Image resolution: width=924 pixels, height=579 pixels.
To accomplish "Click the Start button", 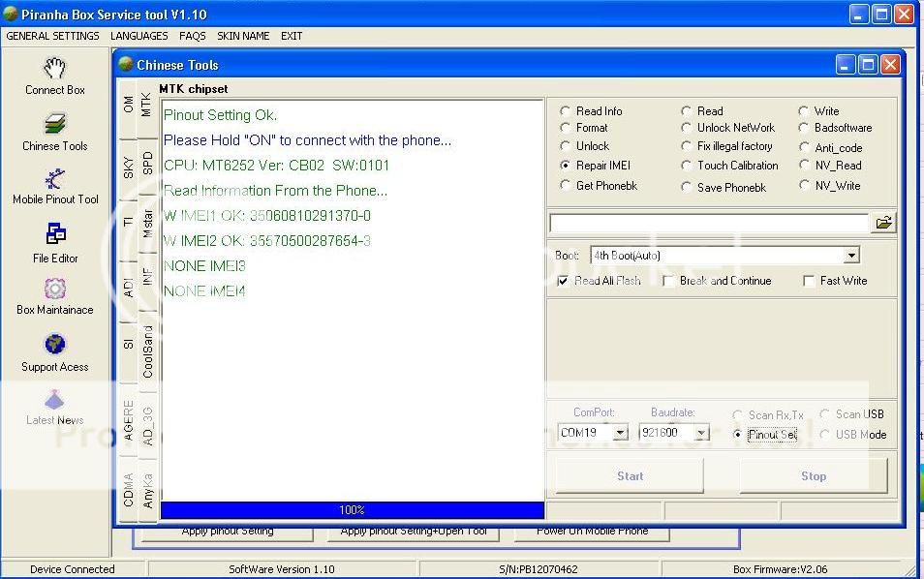I will 630,476.
